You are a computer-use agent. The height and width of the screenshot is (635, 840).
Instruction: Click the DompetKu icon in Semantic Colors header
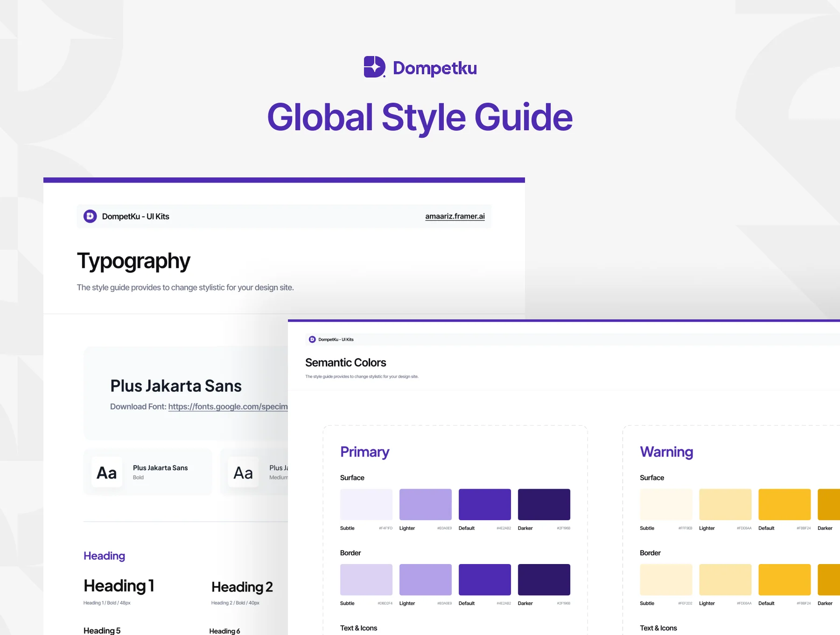point(312,339)
